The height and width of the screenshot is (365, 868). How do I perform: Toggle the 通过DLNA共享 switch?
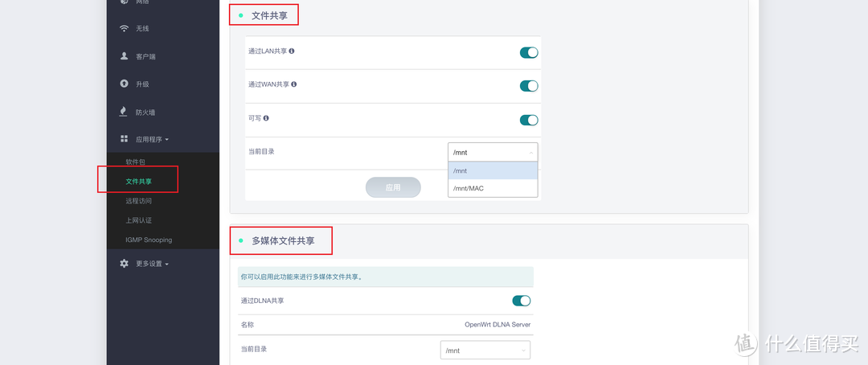click(x=522, y=301)
